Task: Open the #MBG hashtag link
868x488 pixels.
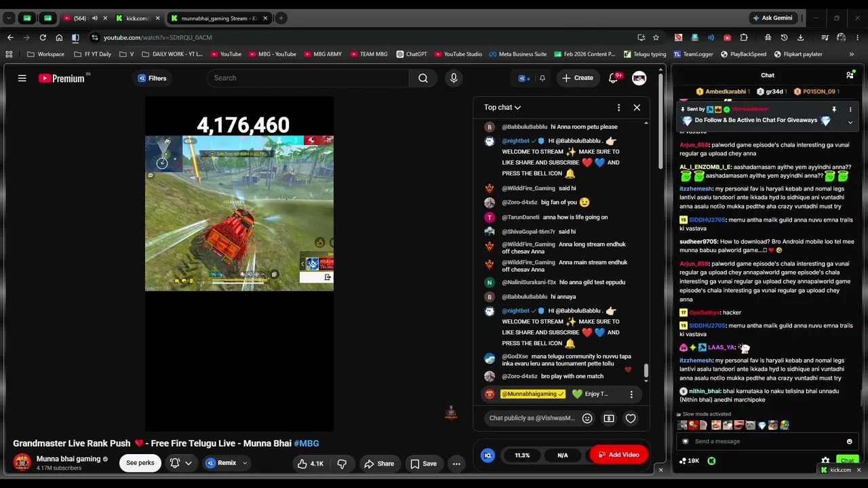Action: tap(307, 443)
